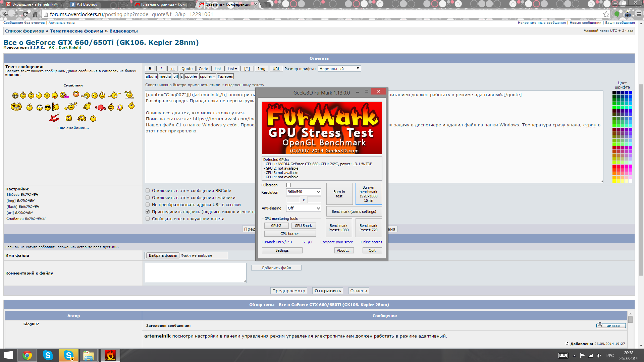Bookmark the page with the star icon
Screen dimensions: 644x362
tap(606, 14)
